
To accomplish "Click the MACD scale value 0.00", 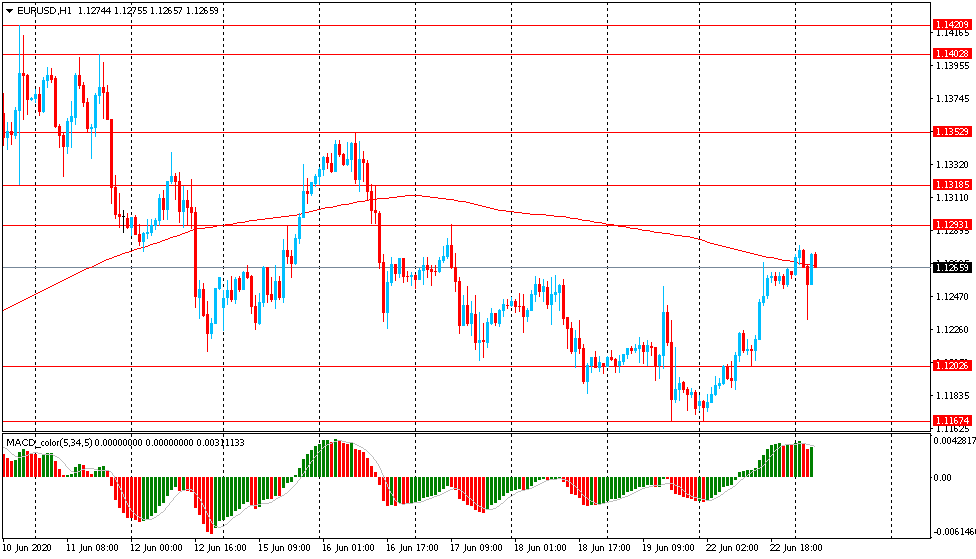I will [x=942, y=477].
